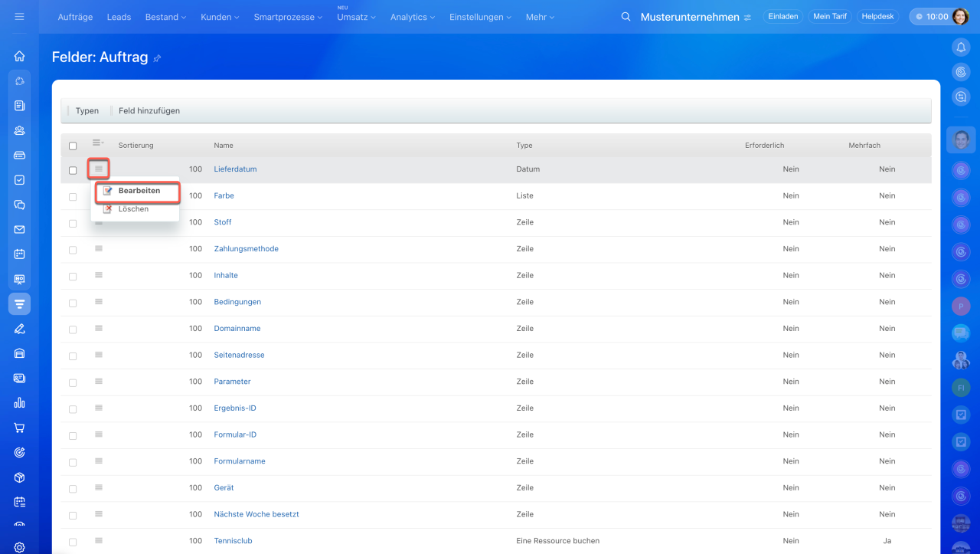Click the bar chart icon in sidebar
The image size is (980, 554).
coord(19,402)
